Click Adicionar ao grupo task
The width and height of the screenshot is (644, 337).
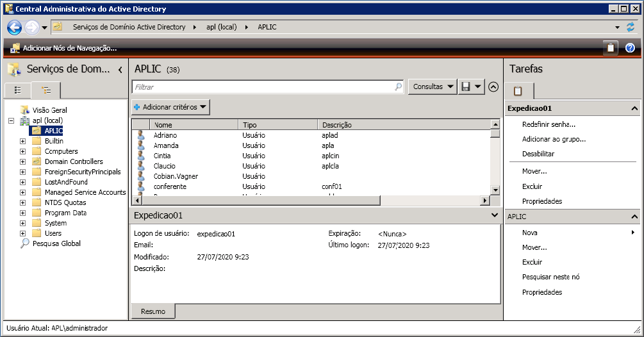[554, 139]
